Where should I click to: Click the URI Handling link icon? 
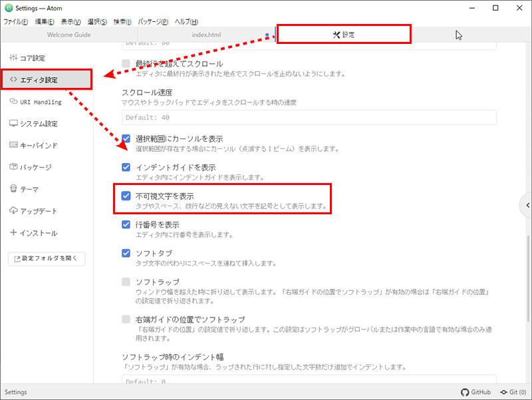click(13, 101)
